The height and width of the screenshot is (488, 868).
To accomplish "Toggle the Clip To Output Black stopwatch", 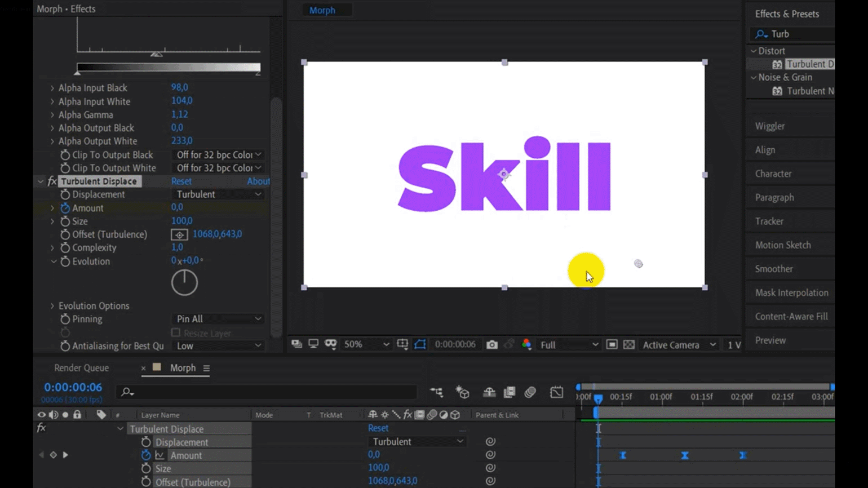I will pos(65,155).
